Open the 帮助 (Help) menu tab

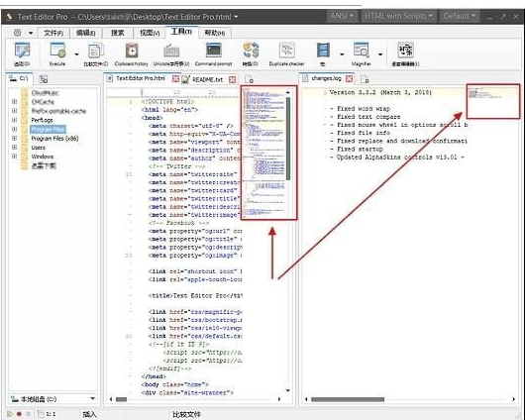coord(215,33)
